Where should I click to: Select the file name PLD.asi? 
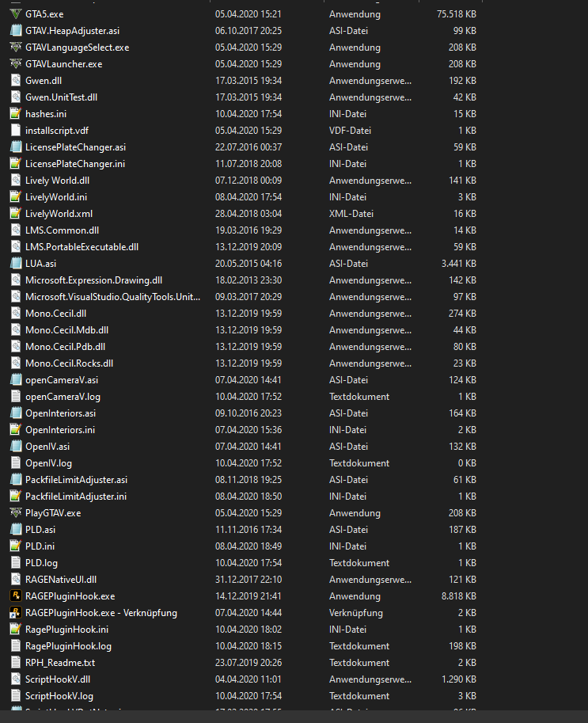pos(40,529)
